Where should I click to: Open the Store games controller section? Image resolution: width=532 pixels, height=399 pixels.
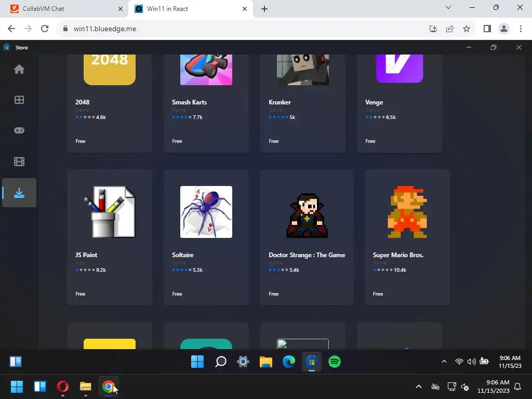click(x=19, y=130)
